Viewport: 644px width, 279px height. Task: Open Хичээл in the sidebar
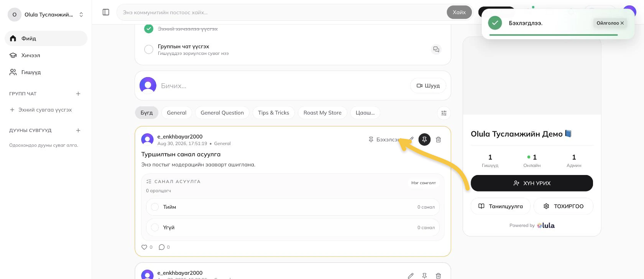click(x=46, y=55)
